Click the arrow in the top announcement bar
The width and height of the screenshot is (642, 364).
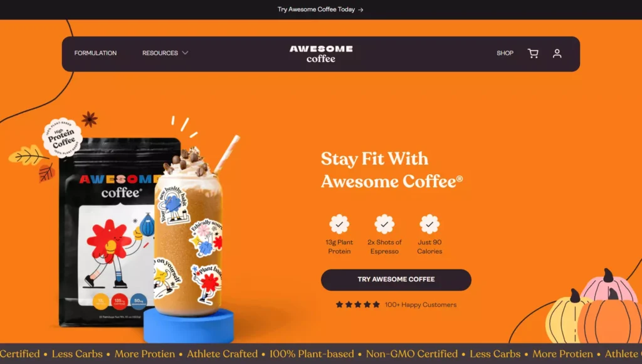coord(360,10)
